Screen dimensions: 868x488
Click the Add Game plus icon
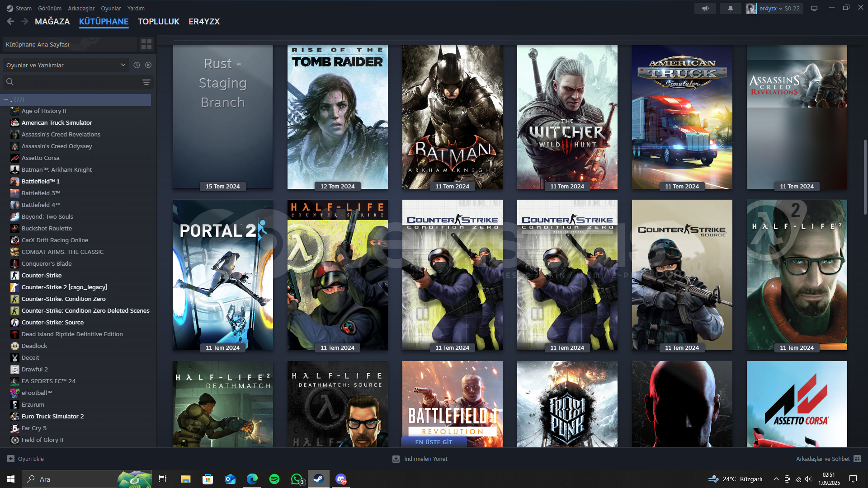click(11, 459)
